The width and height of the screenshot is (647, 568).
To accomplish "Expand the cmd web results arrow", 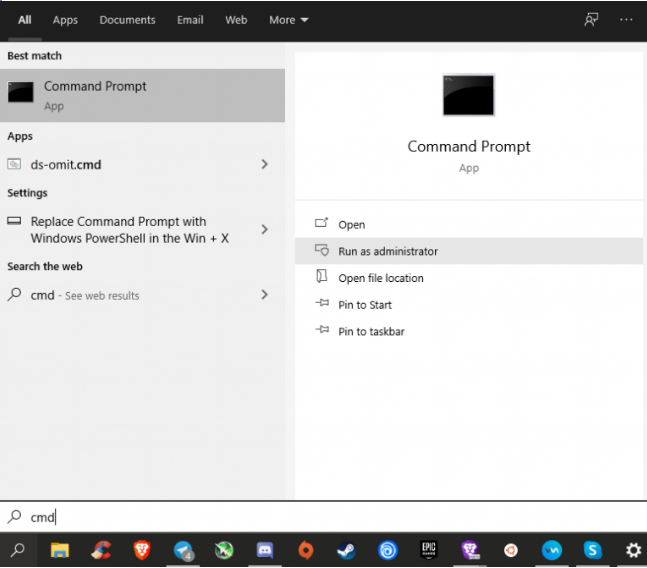I will [x=264, y=295].
